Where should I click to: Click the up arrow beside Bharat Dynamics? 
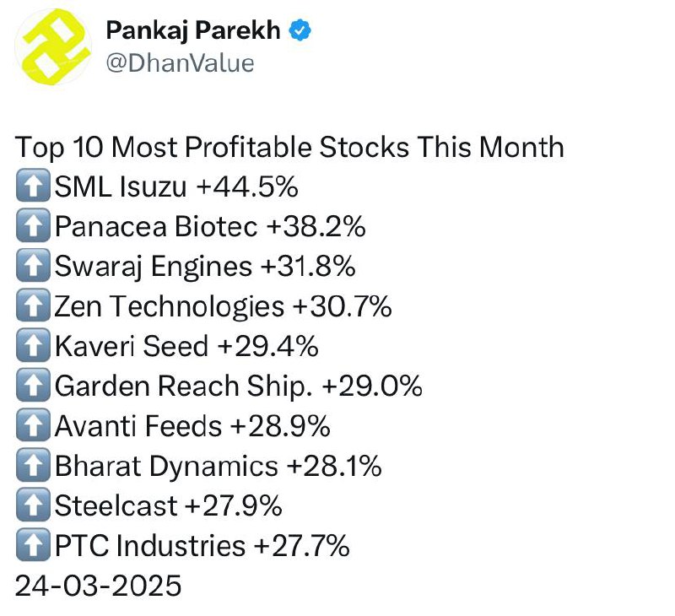click(x=33, y=465)
